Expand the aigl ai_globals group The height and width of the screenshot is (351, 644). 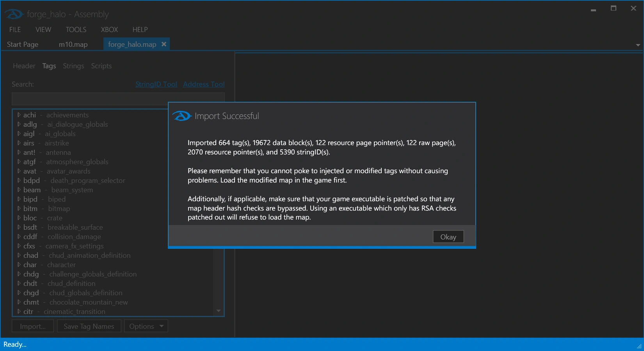19,134
